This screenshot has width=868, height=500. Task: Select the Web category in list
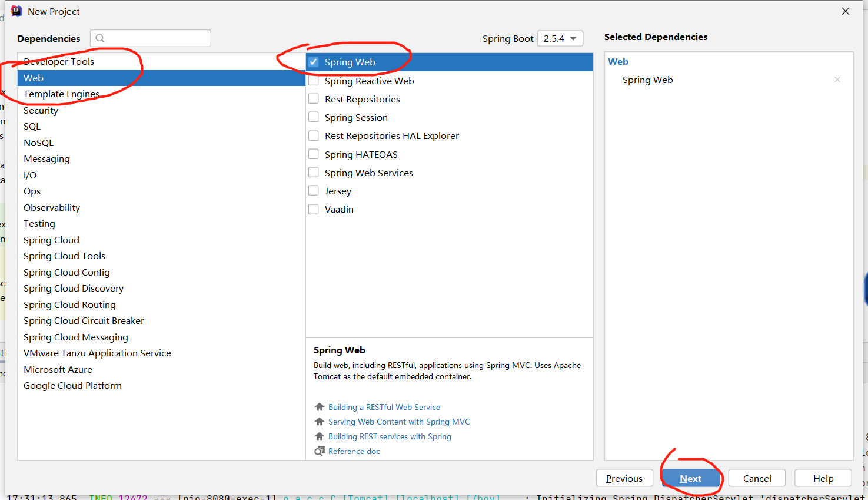(161, 78)
